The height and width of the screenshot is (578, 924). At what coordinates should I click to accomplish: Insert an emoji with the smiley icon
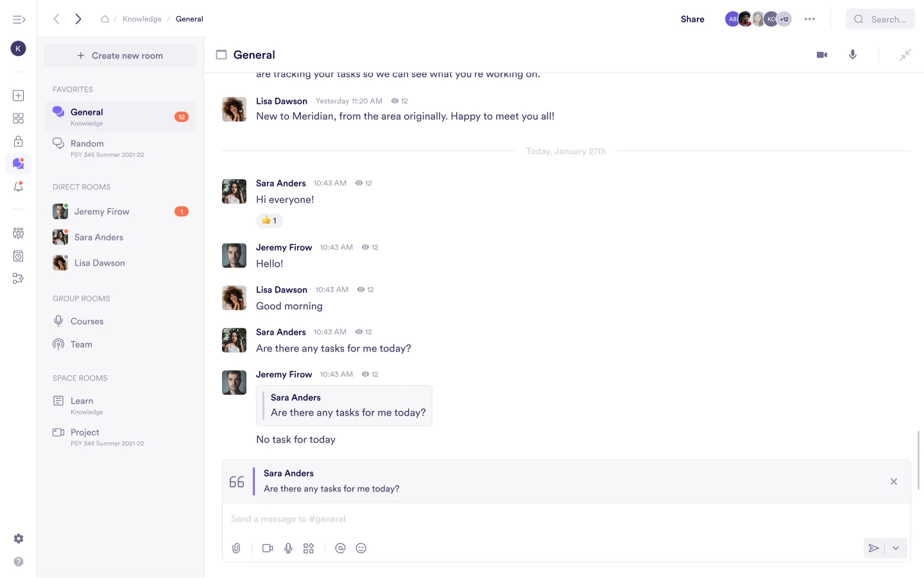[361, 548]
